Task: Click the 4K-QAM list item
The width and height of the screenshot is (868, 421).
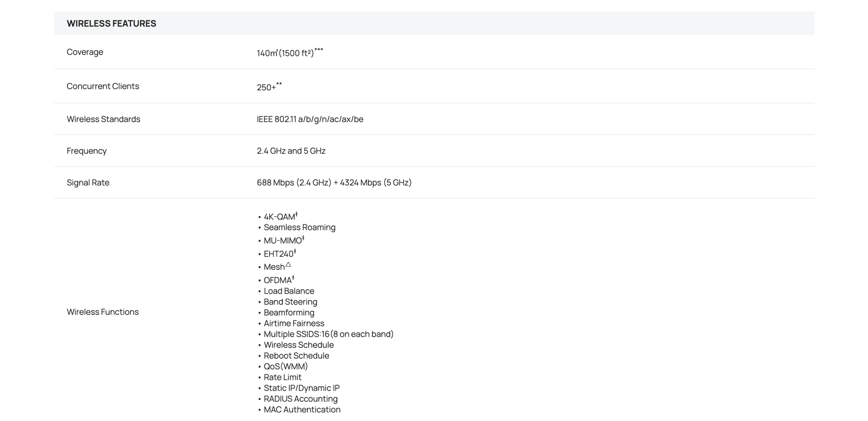Action: pyautogui.click(x=280, y=217)
